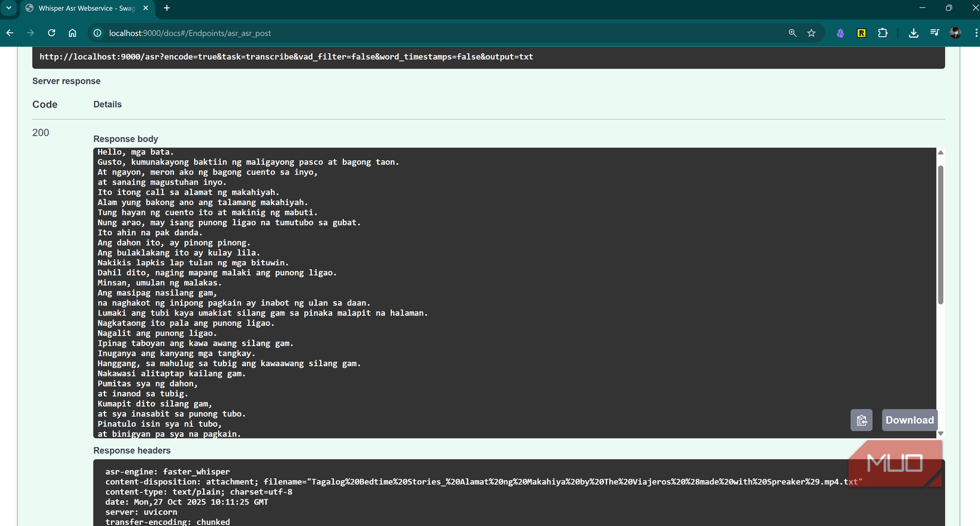Click 'Ang dahon ito, ay pinong pinong.'
The image size is (980, 526).
(x=174, y=243)
